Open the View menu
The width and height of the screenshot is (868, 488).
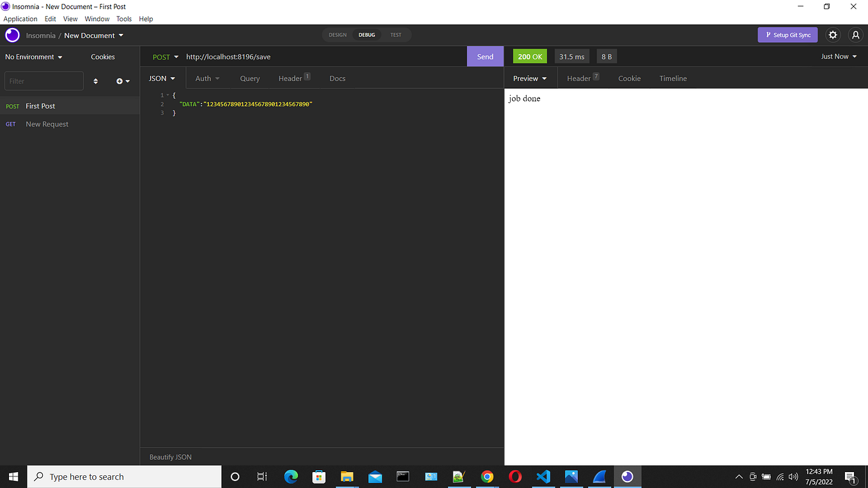click(x=70, y=19)
